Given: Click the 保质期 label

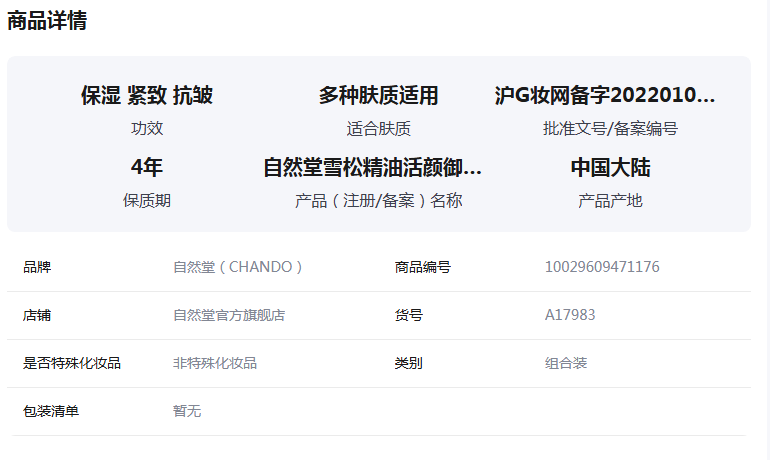Looking at the screenshot, I should (x=146, y=201).
